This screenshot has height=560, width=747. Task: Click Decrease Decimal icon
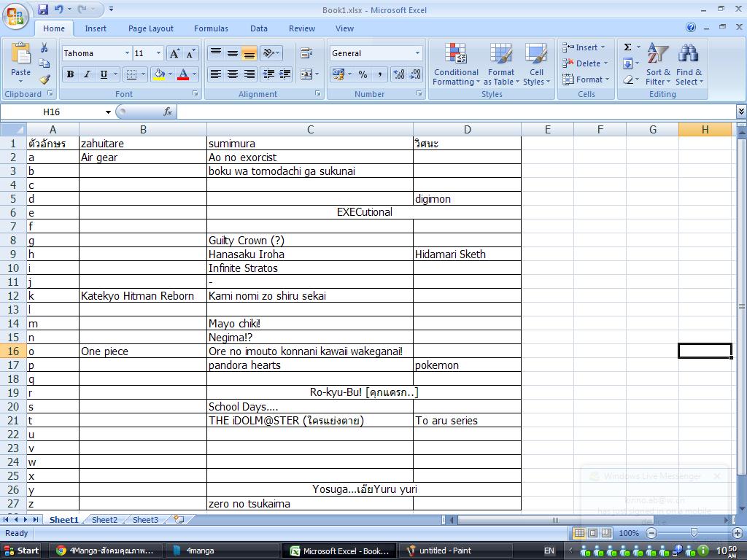coord(415,74)
